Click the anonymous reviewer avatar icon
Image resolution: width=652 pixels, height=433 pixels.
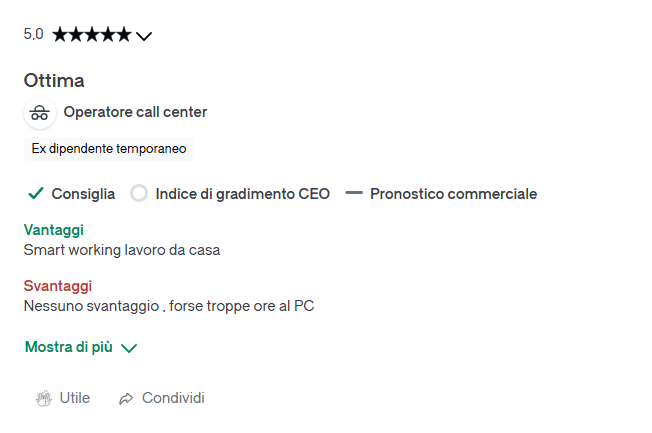coord(40,113)
